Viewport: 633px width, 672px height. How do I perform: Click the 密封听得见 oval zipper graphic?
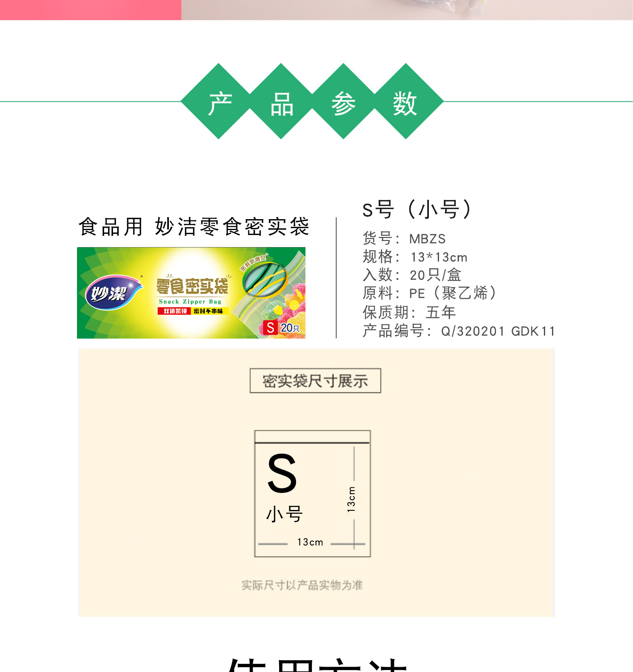265,279
